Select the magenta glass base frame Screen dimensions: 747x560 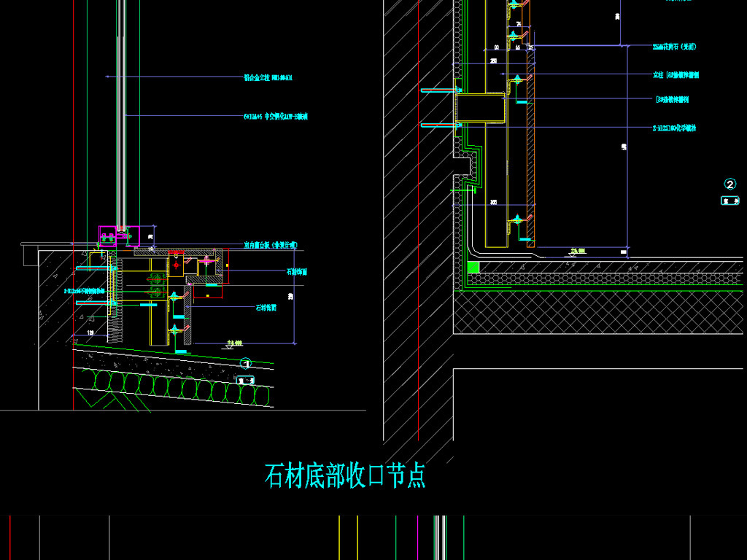pyautogui.click(x=119, y=235)
